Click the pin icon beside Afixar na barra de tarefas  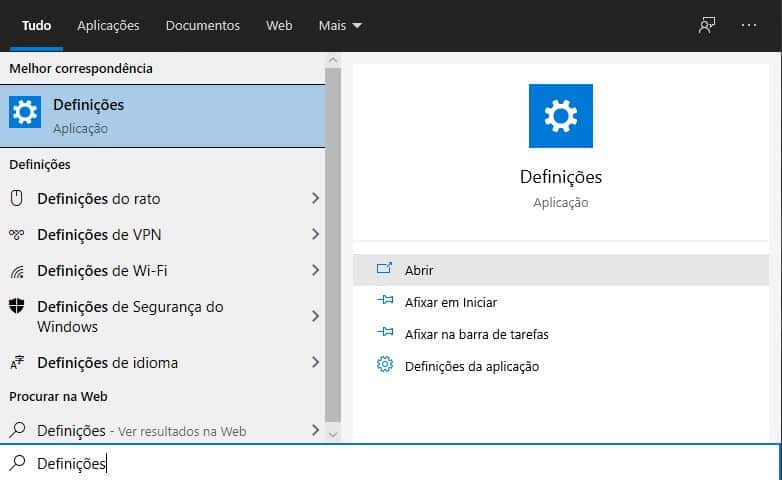385,333
